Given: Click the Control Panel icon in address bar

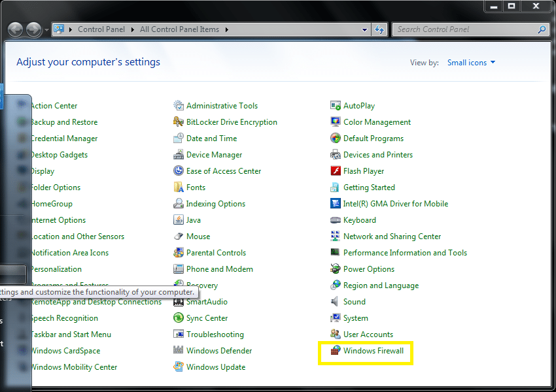Looking at the screenshot, I should (59, 29).
